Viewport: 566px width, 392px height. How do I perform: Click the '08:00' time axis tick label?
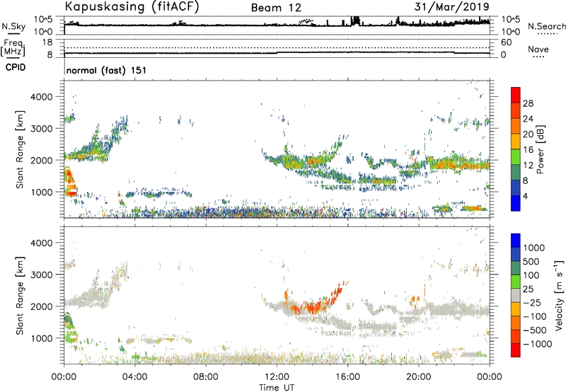point(206,377)
